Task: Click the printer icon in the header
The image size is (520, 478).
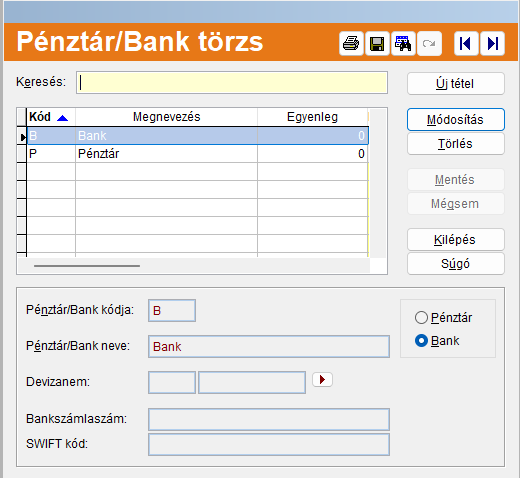Action: pos(351,43)
